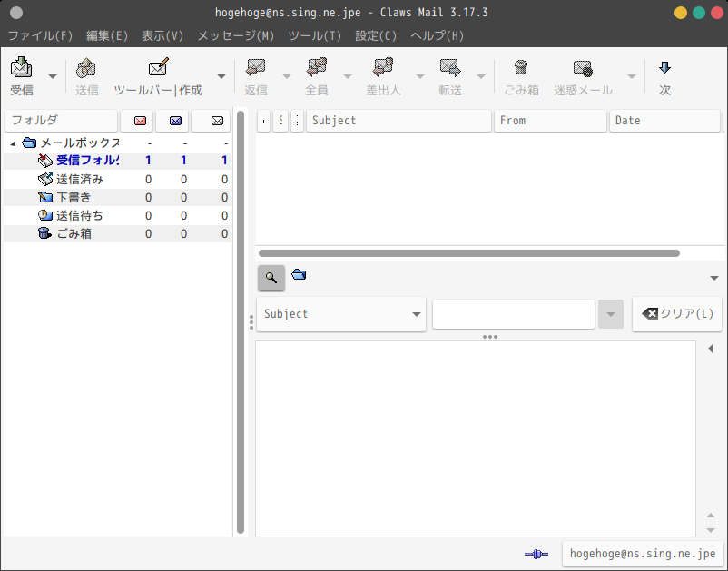The width and height of the screenshot is (728, 571).
Task: Click the message list horizontal scrollbar
Action: (469, 253)
